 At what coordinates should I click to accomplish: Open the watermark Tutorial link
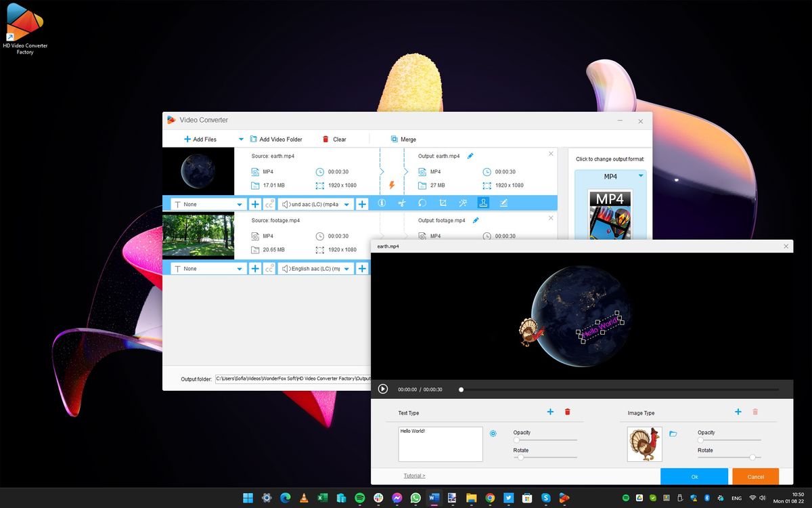pos(415,476)
